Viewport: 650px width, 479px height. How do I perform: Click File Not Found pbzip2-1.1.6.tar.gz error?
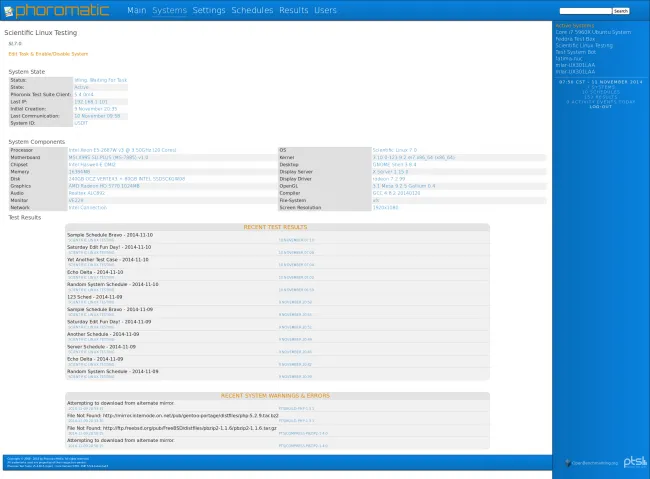[x=172, y=428]
